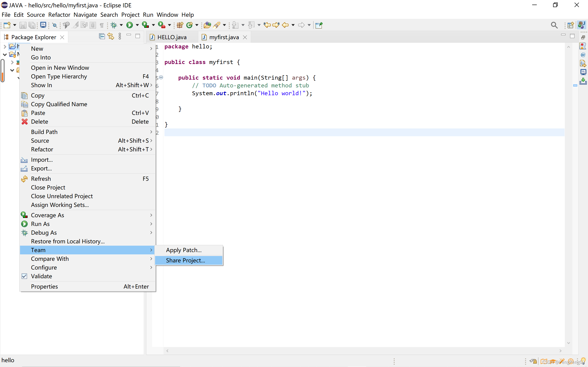Click the Coverage run toolbar icon

145,25
